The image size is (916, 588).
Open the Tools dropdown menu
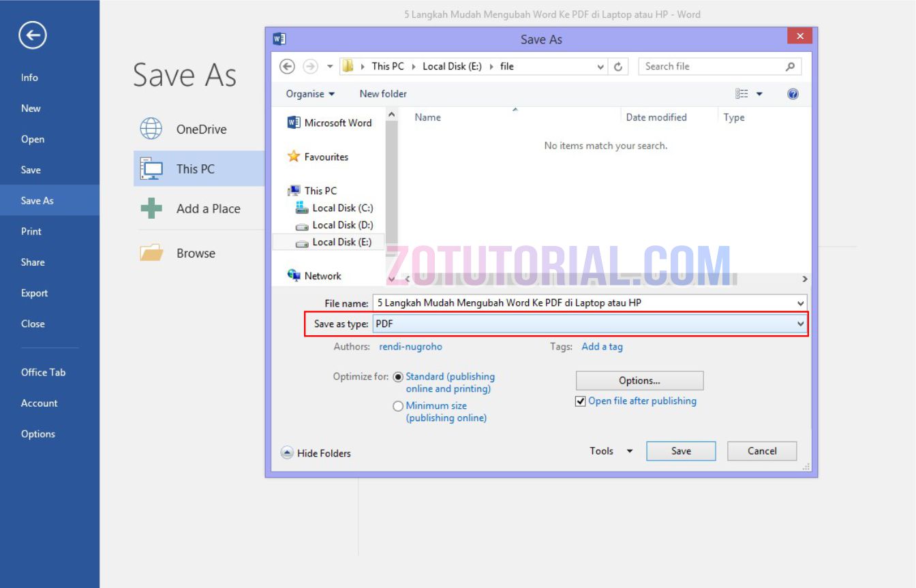(x=611, y=451)
